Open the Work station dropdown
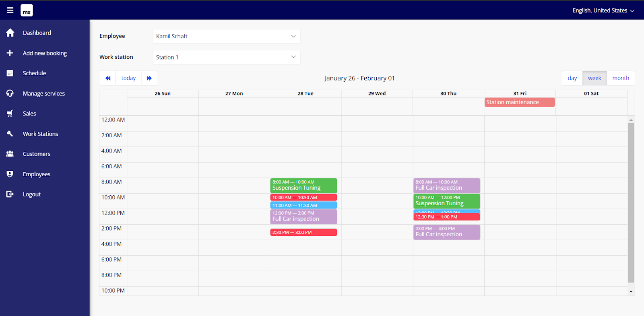 pyautogui.click(x=226, y=57)
